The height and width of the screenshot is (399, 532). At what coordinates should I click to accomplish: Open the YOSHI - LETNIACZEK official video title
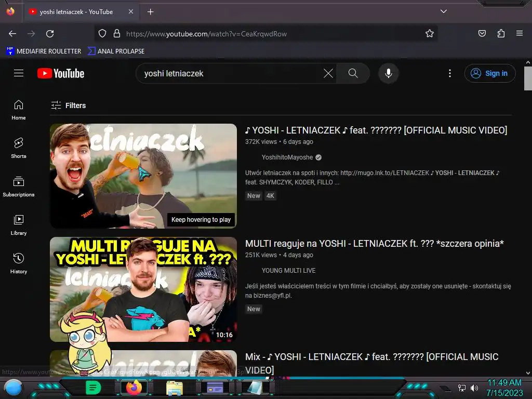coord(376,130)
